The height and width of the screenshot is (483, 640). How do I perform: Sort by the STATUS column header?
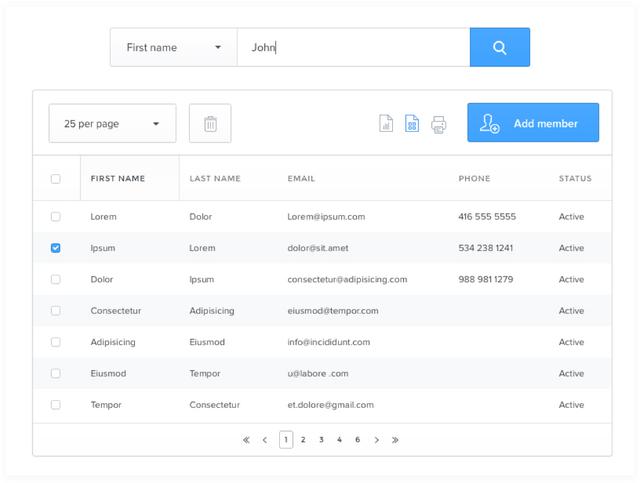pyautogui.click(x=575, y=179)
